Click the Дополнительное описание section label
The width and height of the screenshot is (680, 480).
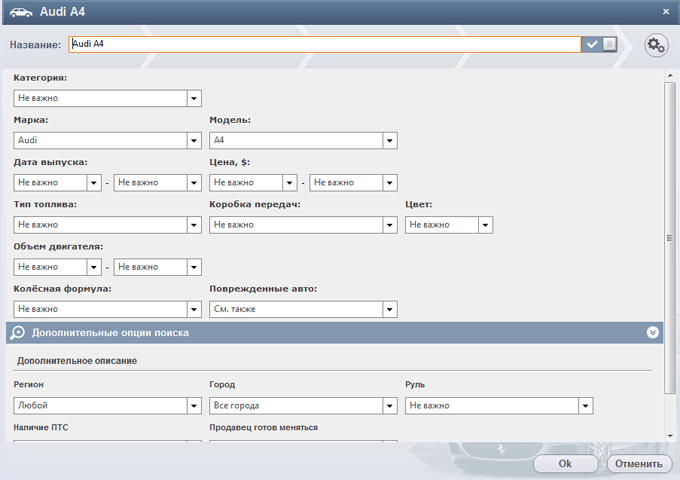click(x=77, y=361)
